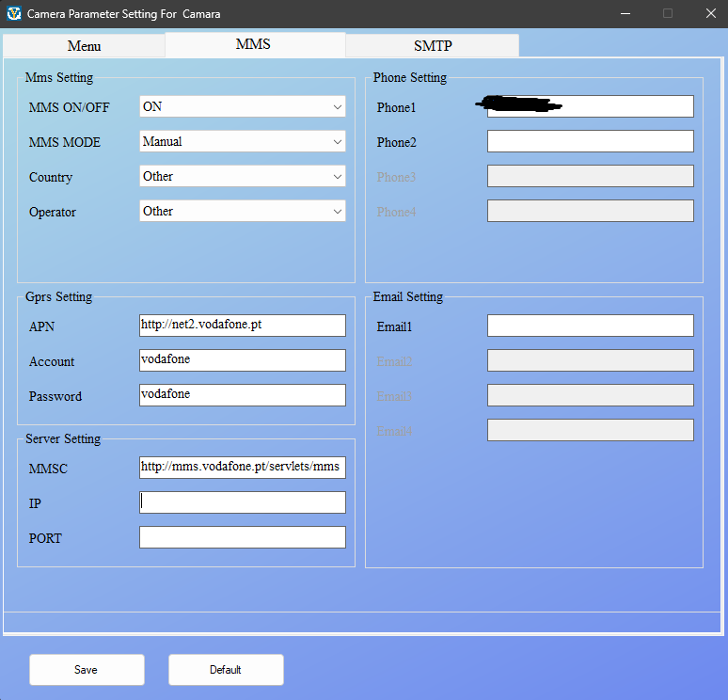Click the APN input field
Viewport: 728px width, 700px height.
[x=243, y=326]
